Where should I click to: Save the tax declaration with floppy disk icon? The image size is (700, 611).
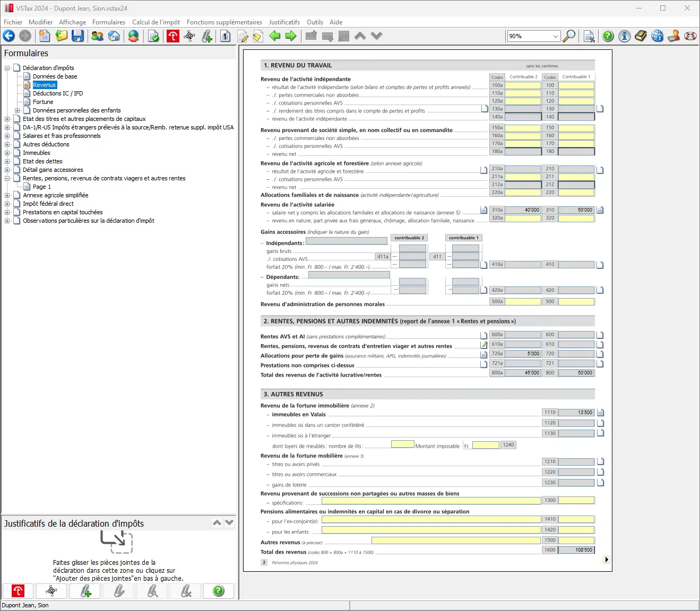pyautogui.click(x=78, y=36)
